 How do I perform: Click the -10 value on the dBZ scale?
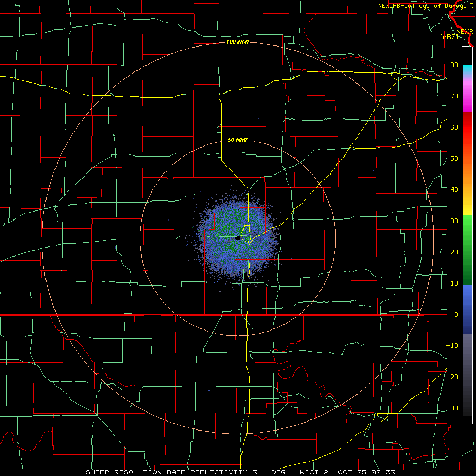click(x=452, y=346)
